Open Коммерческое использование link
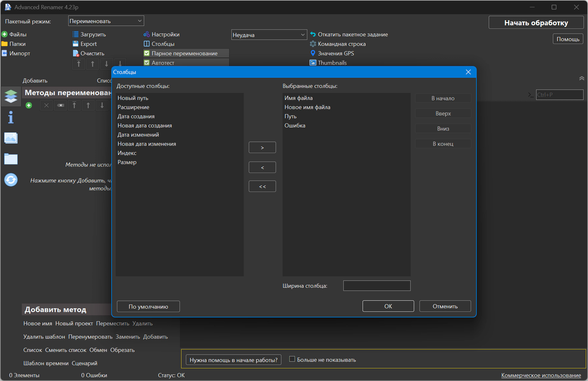The height and width of the screenshot is (381, 588). [541, 375]
